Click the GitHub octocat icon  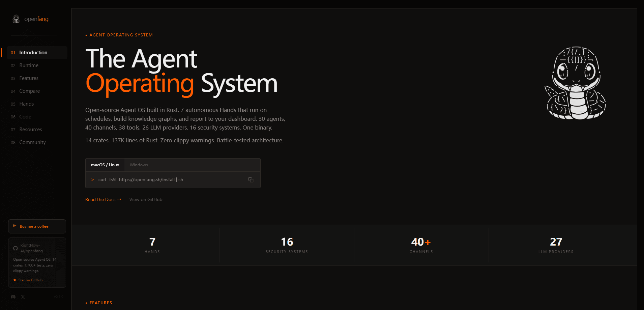pyautogui.click(x=16, y=248)
